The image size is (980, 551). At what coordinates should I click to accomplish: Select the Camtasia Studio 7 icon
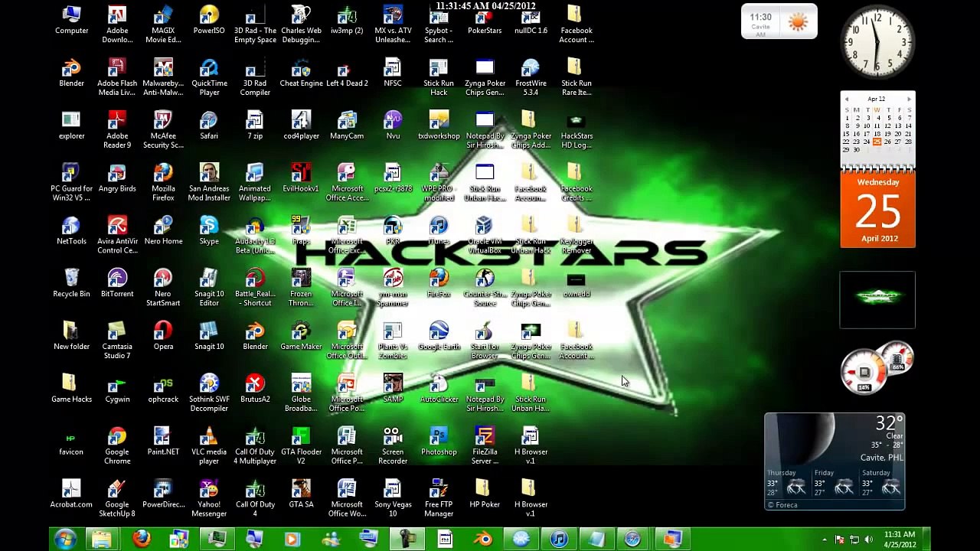pos(117,341)
